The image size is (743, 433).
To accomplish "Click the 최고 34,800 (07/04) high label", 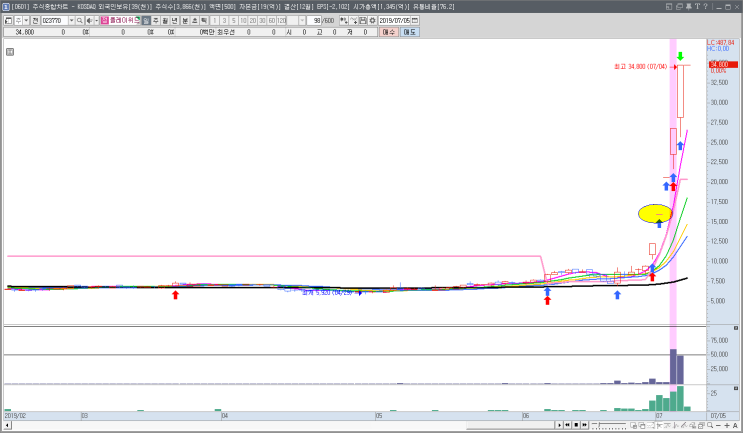I will (640, 67).
